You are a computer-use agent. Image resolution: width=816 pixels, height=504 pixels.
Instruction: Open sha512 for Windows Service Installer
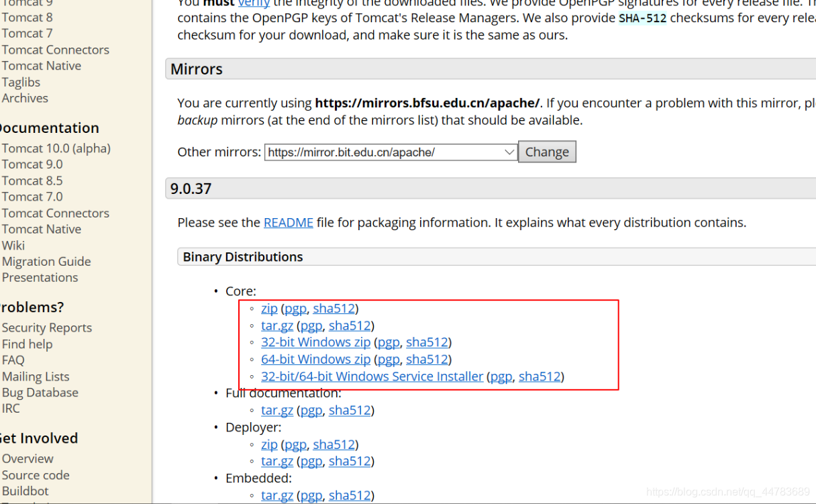tap(540, 376)
